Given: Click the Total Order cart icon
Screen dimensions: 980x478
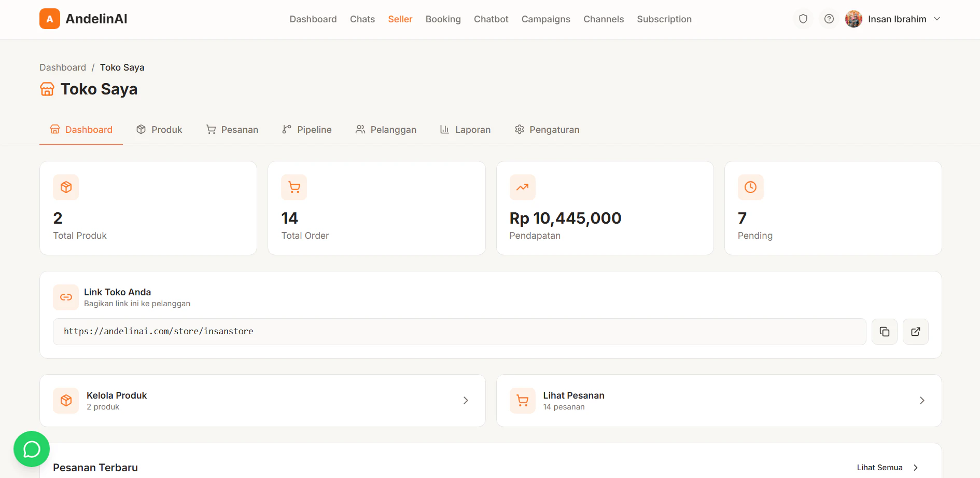Looking at the screenshot, I should [x=294, y=187].
